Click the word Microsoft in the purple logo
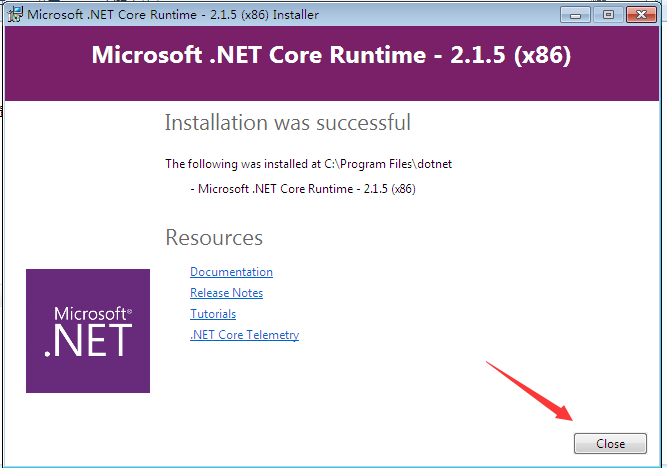The image size is (667, 468). (x=88, y=313)
